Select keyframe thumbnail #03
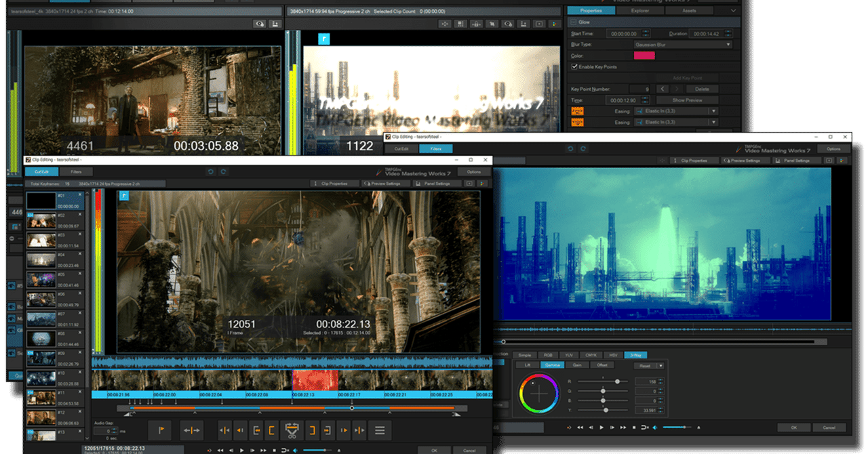The image size is (868, 454). coord(42,239)
